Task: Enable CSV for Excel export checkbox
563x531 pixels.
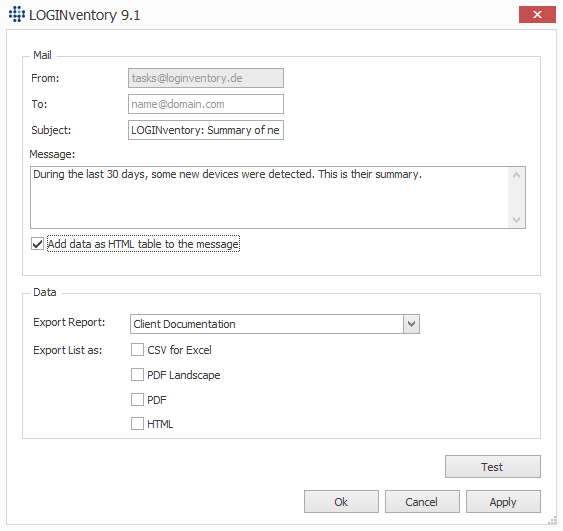Action: 137,350
